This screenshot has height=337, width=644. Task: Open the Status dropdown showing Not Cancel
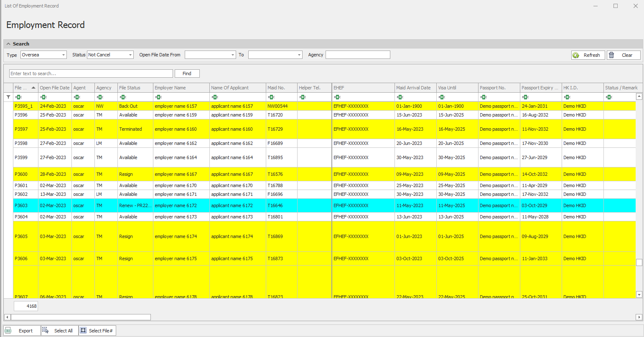point(130,55)
